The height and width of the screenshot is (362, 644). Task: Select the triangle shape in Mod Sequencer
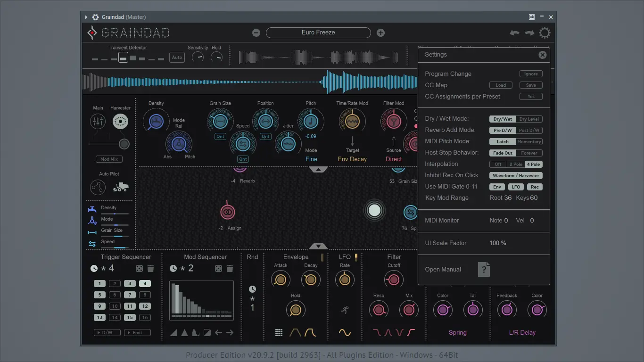[184, 333]
